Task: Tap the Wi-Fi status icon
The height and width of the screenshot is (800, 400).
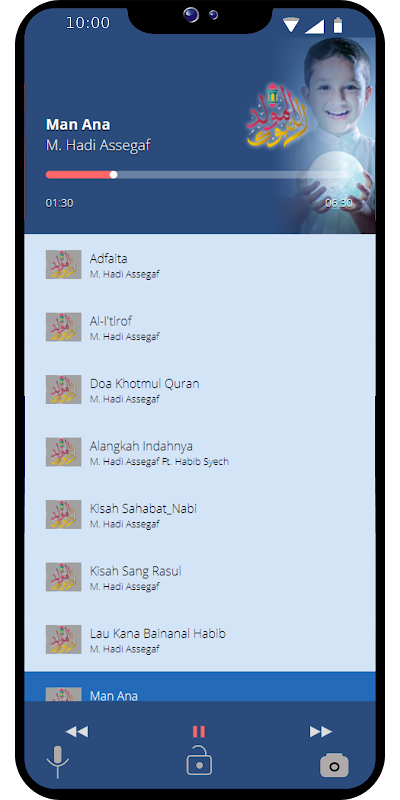Action: point(291,25)
